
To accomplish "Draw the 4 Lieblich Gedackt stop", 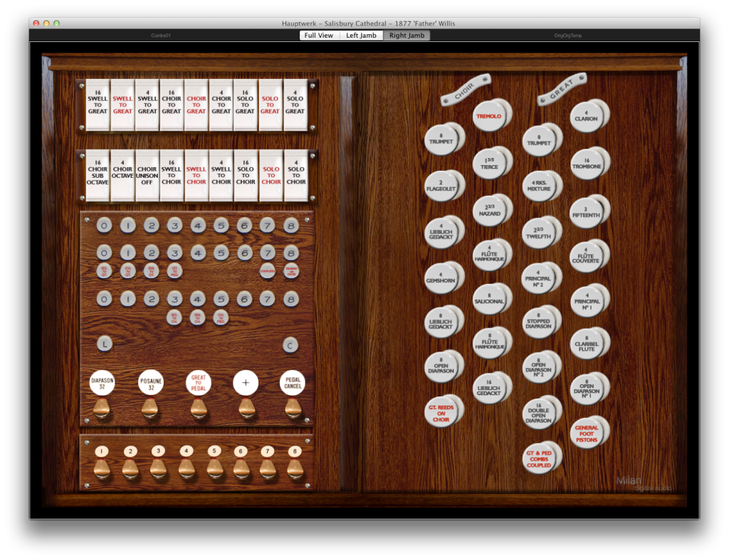I will click(441, 233).
